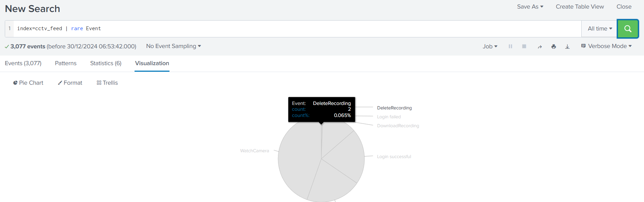This screenshot has height=202, width=644.
Task: Open the Save As dropdown
Action: (530, 7)
